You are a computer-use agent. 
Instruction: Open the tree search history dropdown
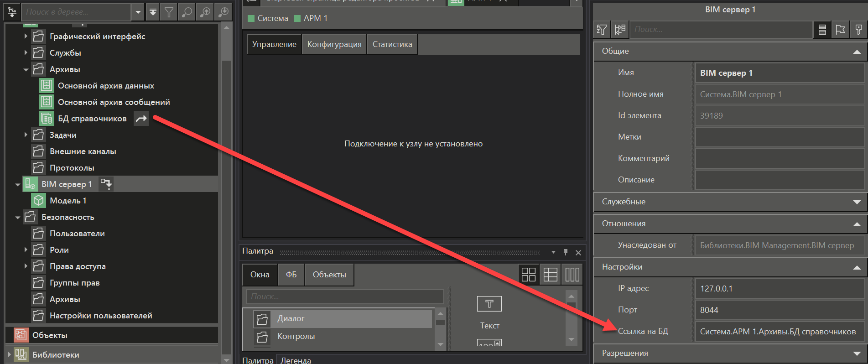coord(138,12)
